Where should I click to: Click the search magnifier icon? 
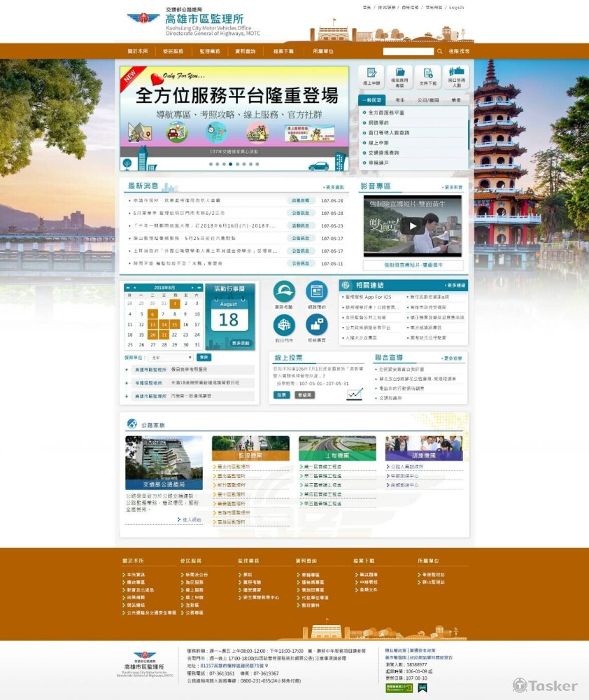[x=439, y=51]
